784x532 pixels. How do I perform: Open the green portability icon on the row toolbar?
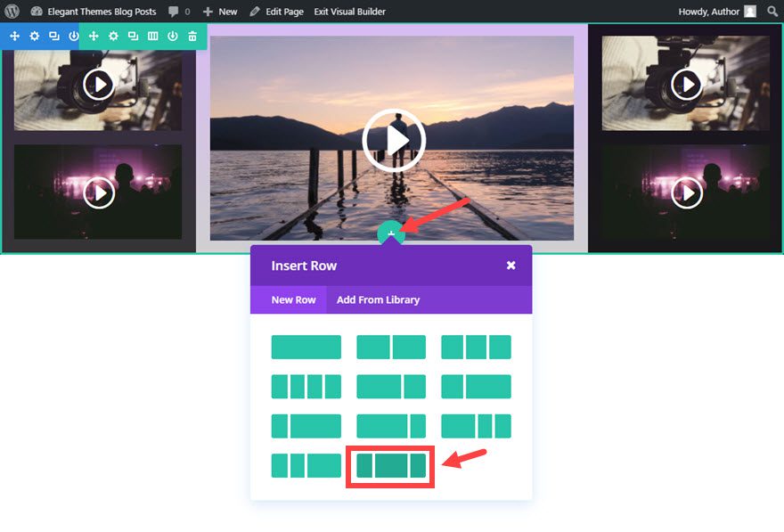click(x=173, y=36)
